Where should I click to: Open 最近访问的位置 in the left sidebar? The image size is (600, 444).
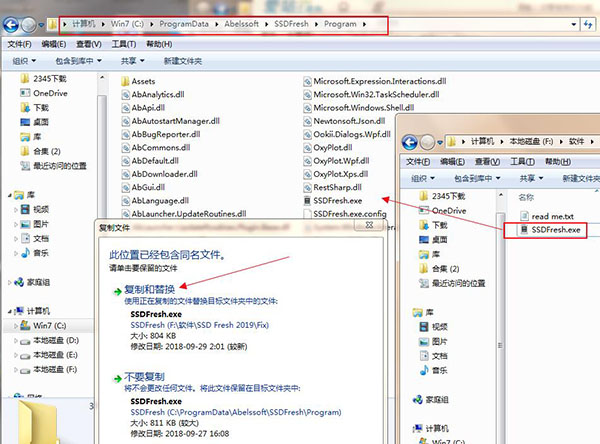coord(59,165)
